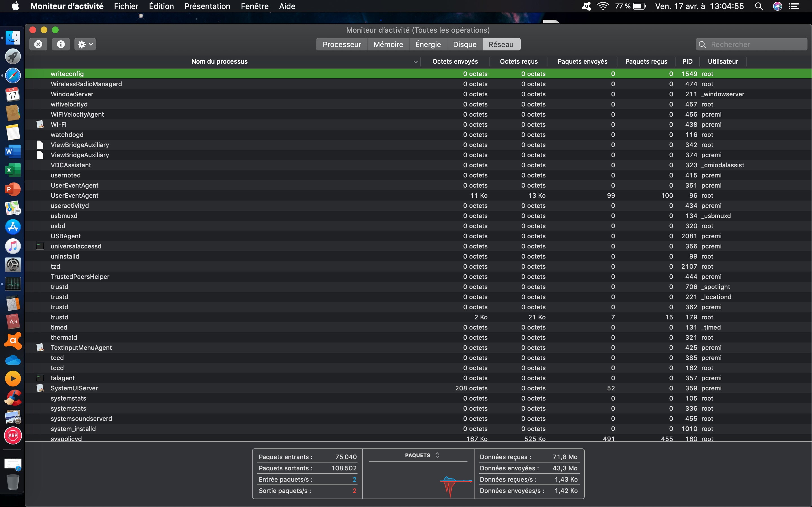Change graph type using PAQUETS selector
Screen dimensions: 812x507
click(422, 455)
